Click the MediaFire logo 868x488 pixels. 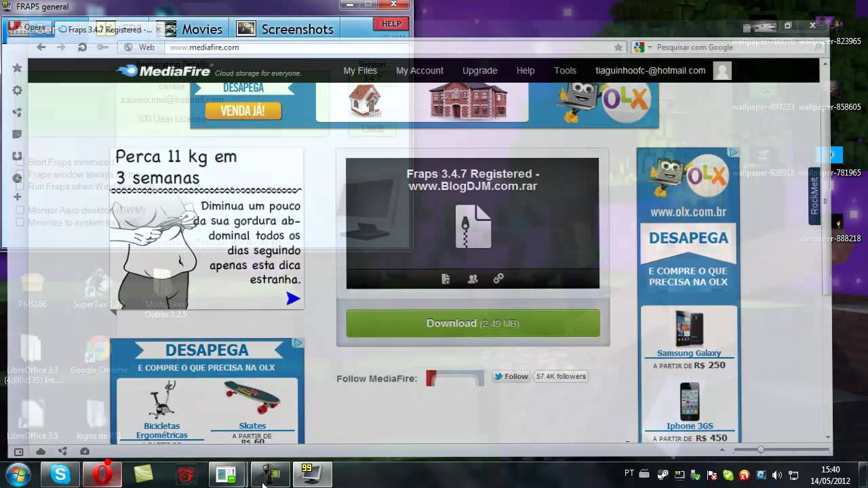164,70
